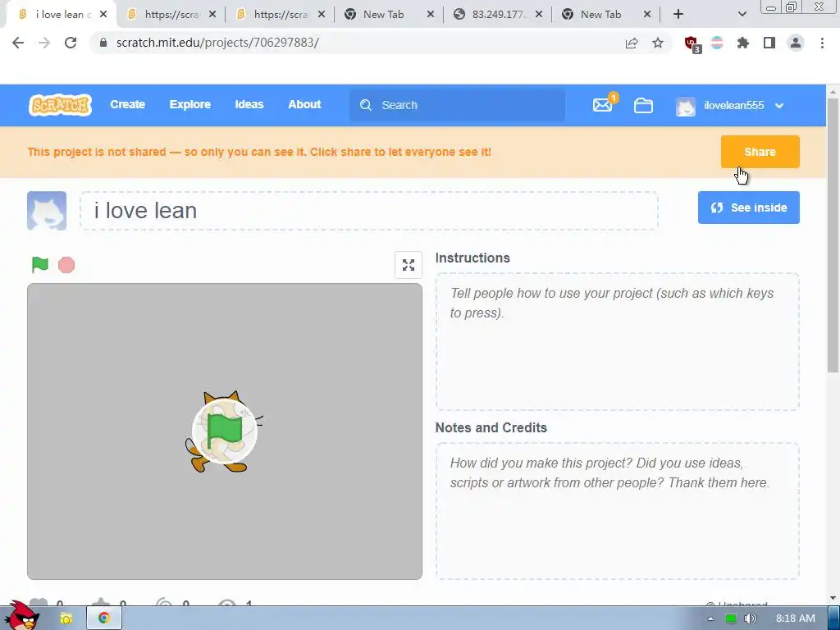This screenshot has height=630, width=840.
Task: Click the striped flag extension icon
Action: [x=717, y=43]
